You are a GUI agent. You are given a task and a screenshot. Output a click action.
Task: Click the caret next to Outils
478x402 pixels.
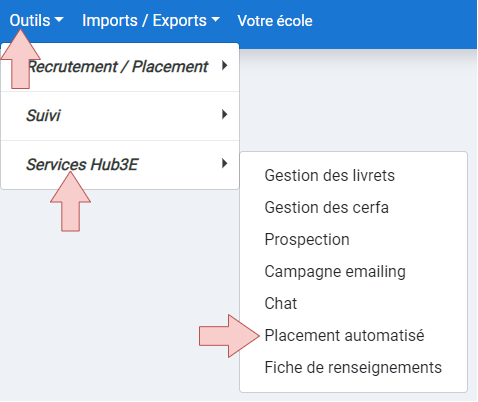[x=59, y=20]
